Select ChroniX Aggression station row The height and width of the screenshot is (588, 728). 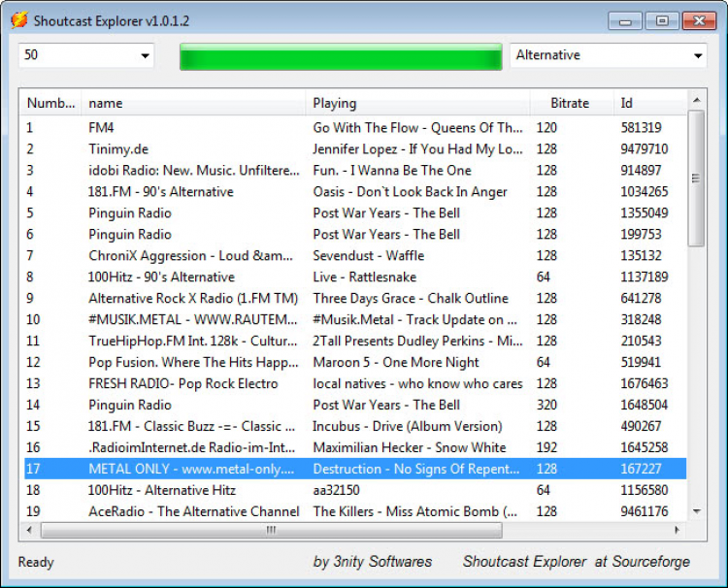(355, 256)
